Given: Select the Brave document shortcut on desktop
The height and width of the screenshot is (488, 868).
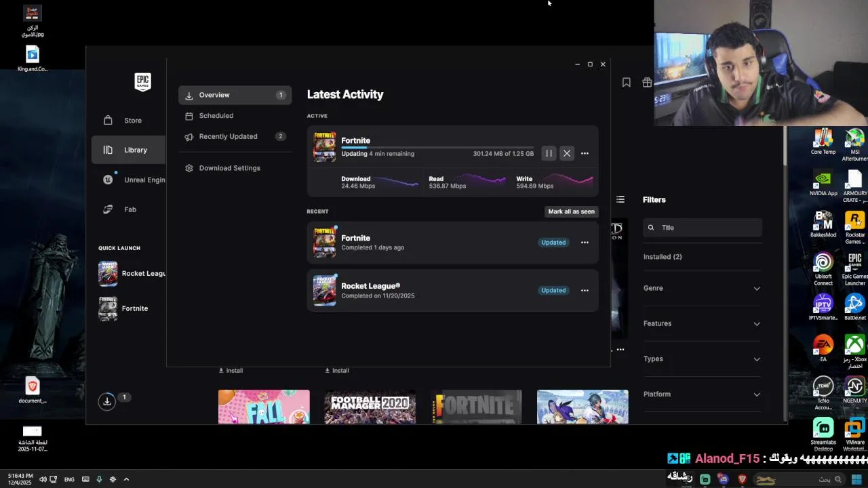Looking at the screenshot, I should pos(32,390).
